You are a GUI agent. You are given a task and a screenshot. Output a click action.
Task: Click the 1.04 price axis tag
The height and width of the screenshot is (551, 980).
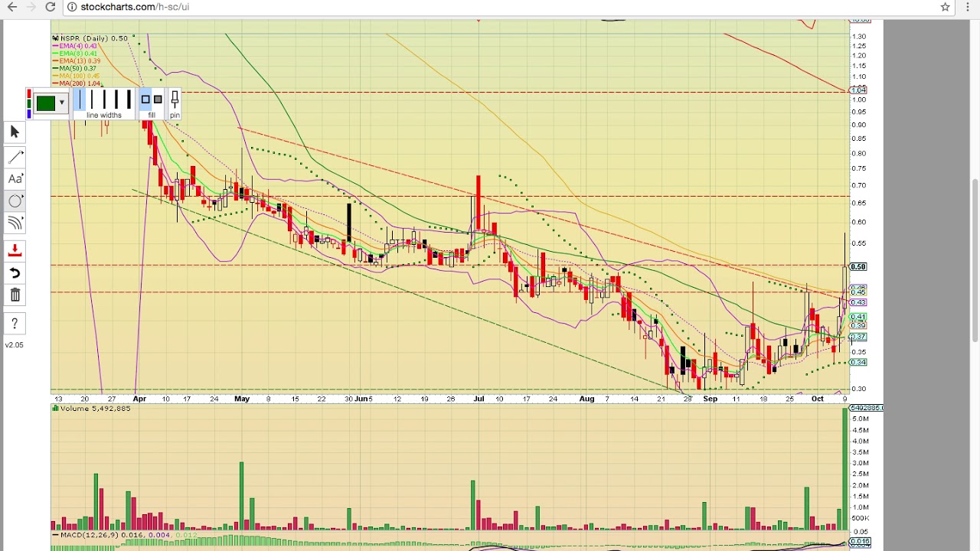click(x=858, y=90)
